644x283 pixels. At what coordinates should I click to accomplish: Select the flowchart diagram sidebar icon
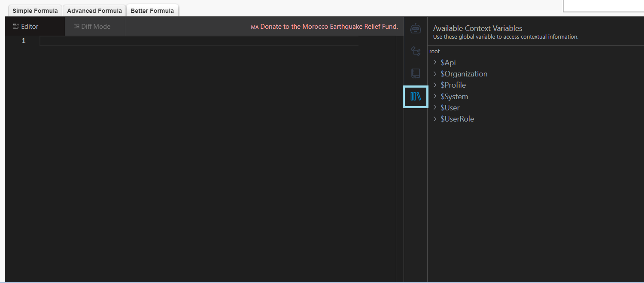[415, 51]
